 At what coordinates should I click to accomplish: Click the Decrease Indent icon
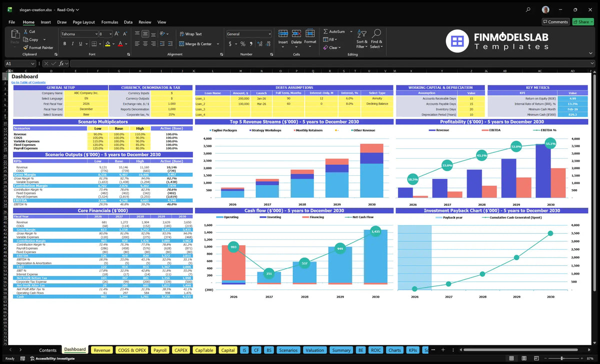tap(163, 44)
